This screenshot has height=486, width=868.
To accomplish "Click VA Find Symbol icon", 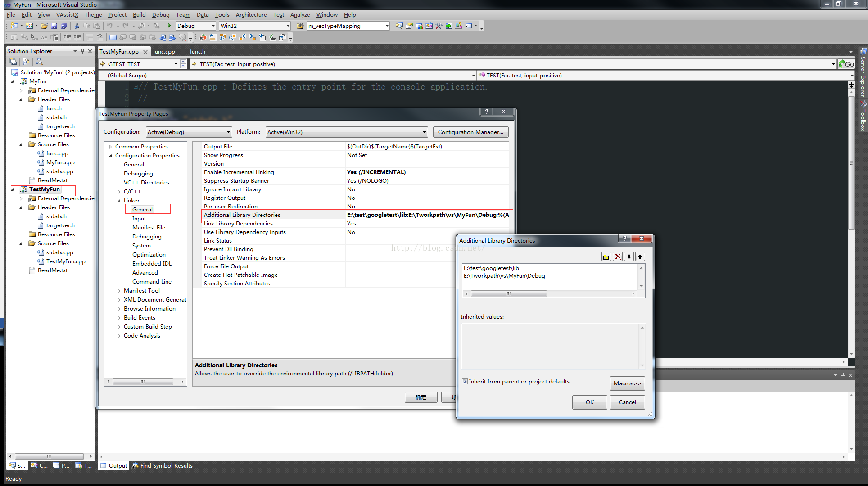I will 223,37.
